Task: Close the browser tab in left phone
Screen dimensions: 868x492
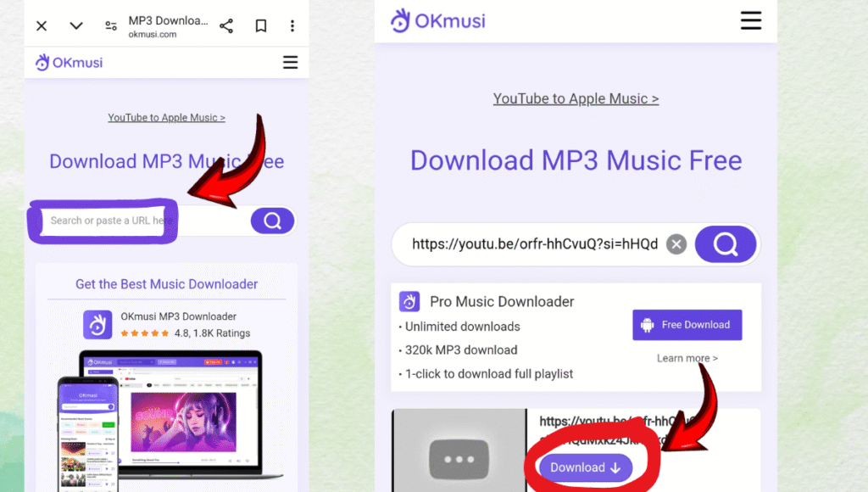Action: (x=42, y=26)
